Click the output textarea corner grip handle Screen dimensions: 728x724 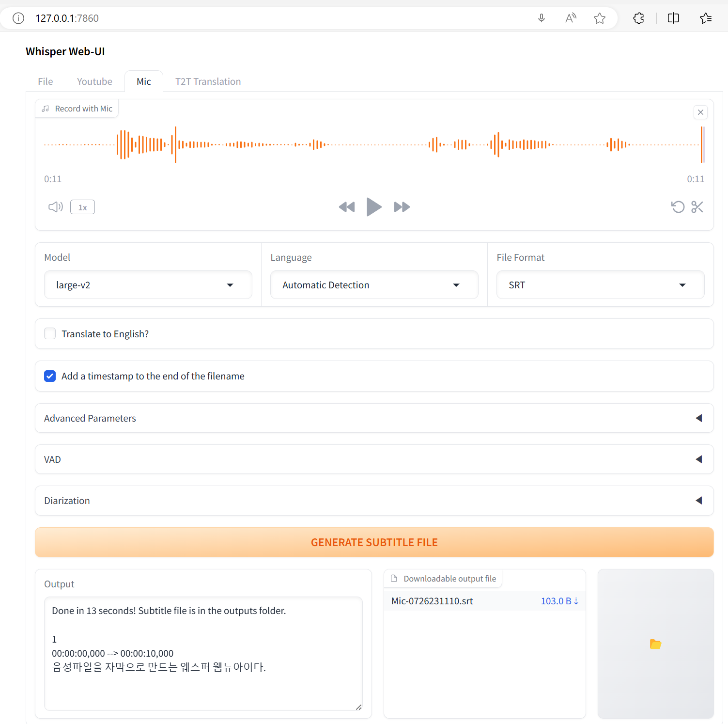pos(358,707)
